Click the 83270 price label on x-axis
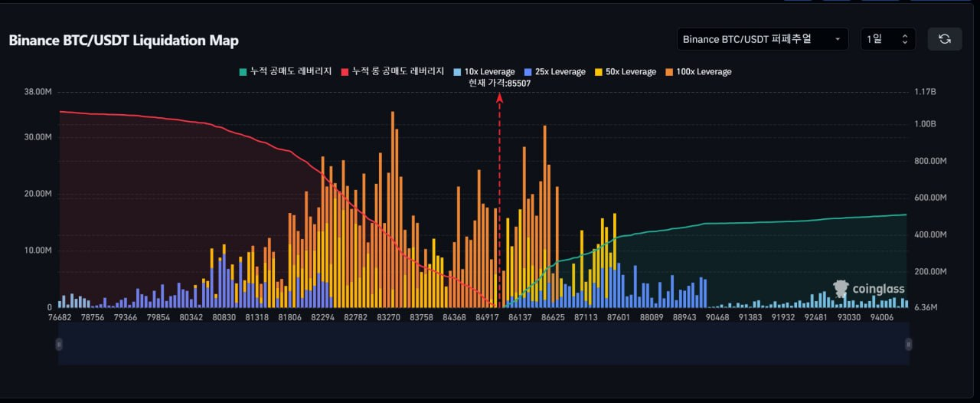The height and width of the screenshot is (403, 980). pos(389,317)
